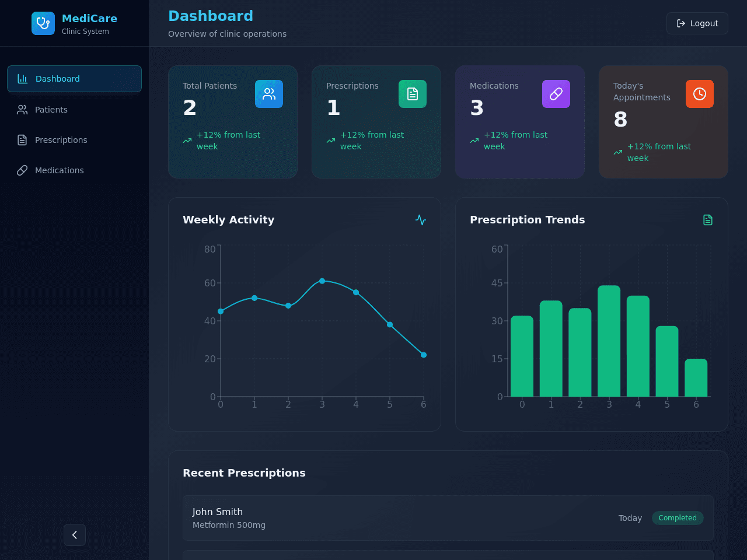
Task: Click the Today's Appointments value 8
Action: coord(620,120)
